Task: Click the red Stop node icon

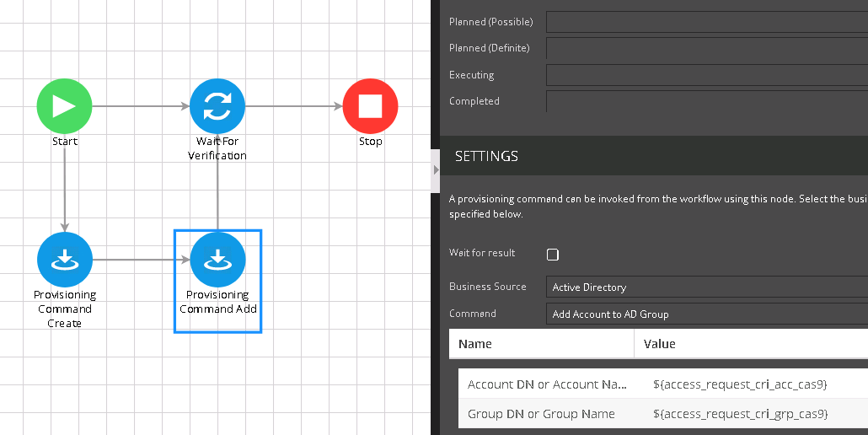Action: pos(370,106)
